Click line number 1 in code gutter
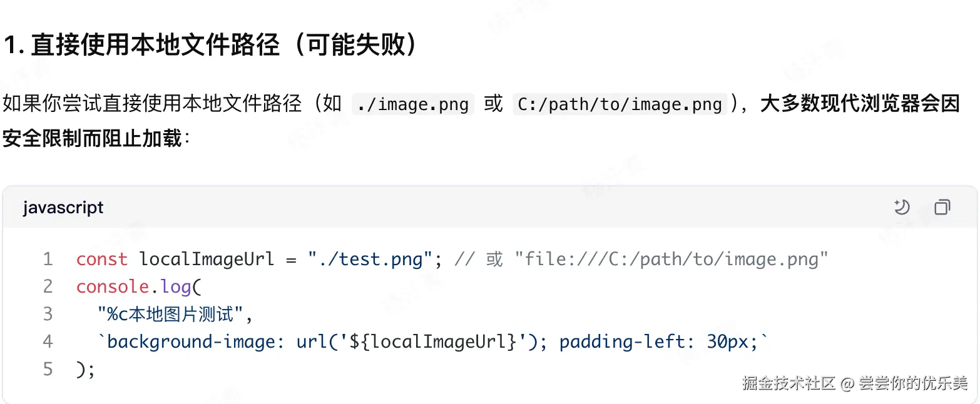 click(x=48, y=259)
